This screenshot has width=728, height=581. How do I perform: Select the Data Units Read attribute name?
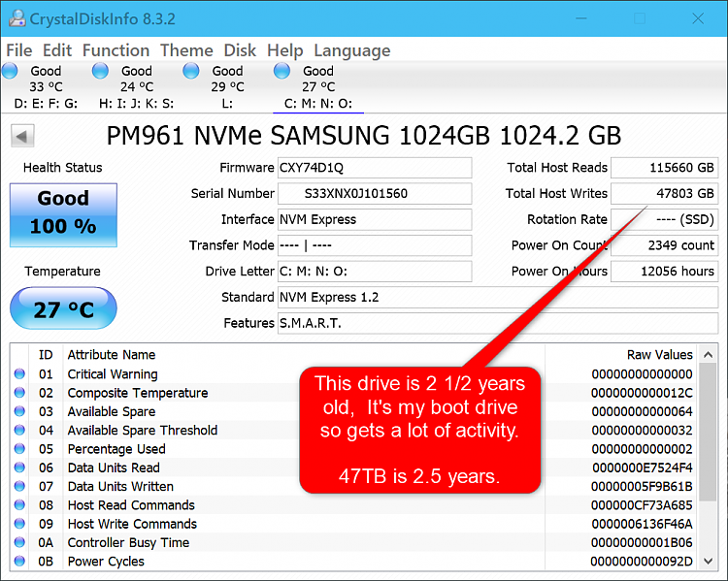pos(114,468)
